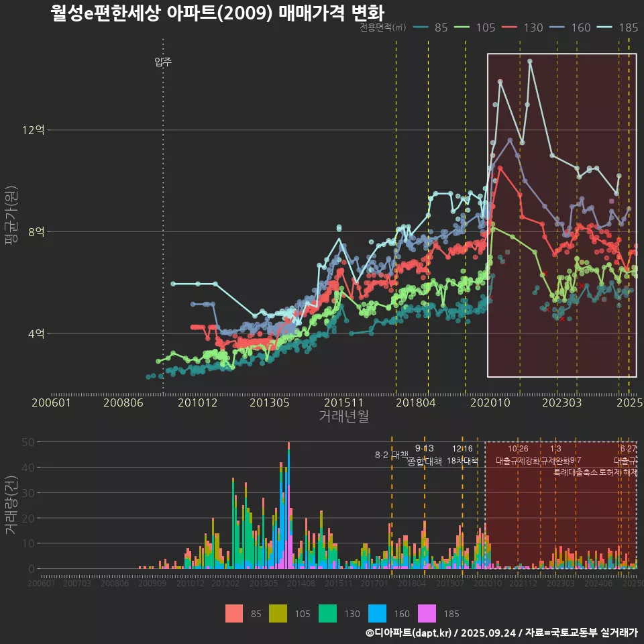
Task: Select the 9·13 종합대책 annotation
Action: 425,455
